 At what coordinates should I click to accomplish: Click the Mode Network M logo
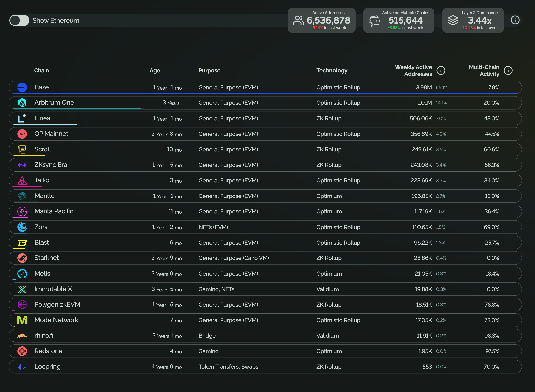22,320
